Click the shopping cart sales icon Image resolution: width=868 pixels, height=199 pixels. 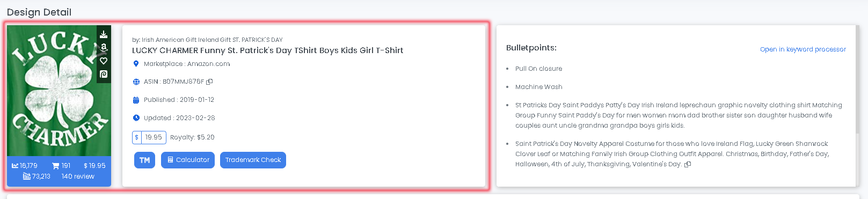(55, 166)
